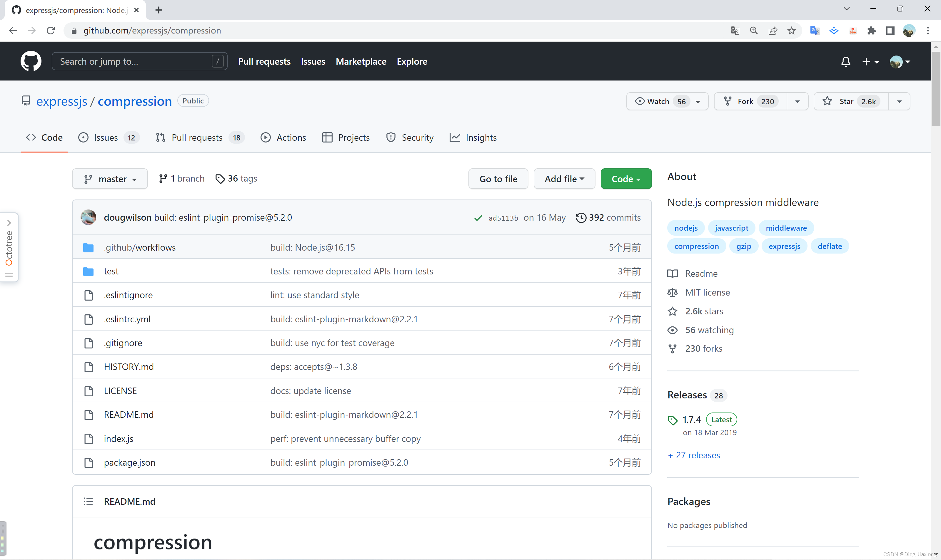Switch to the Projects tab
The width and height of the screenshot is (941, 560).
(346, 138)
